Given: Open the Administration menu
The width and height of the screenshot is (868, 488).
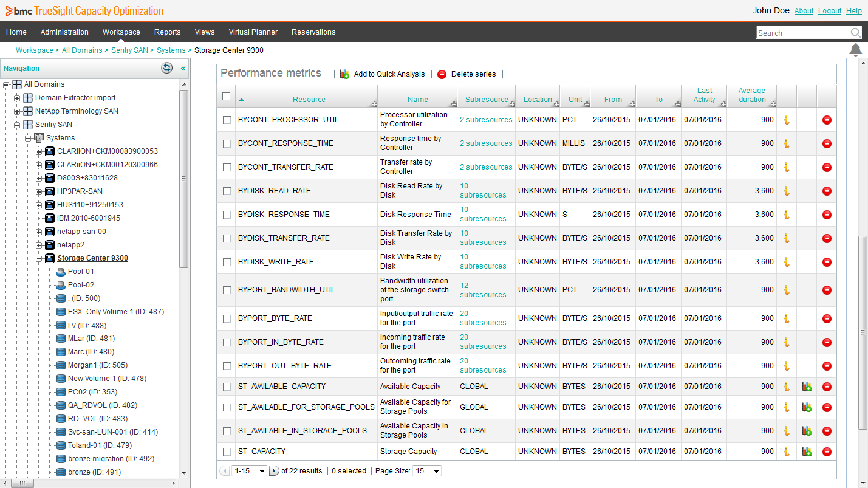Looking at the screenshot, I should (64, 32).
